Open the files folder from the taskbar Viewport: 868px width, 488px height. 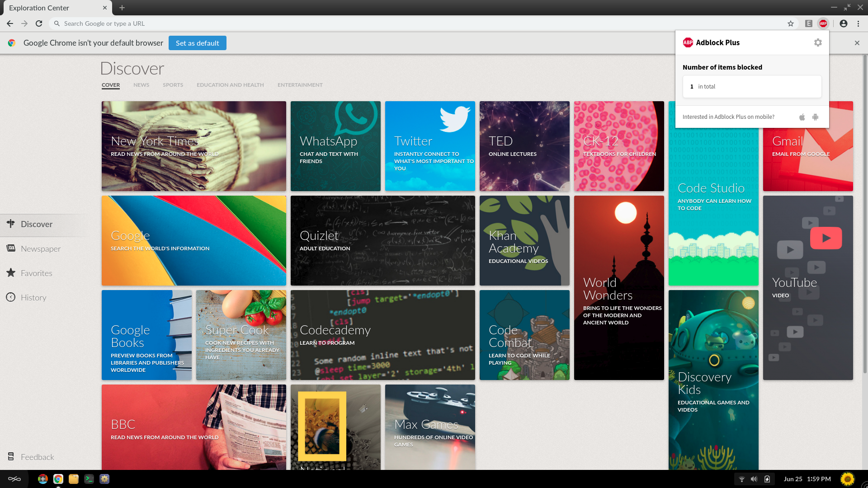pos(74,479)
